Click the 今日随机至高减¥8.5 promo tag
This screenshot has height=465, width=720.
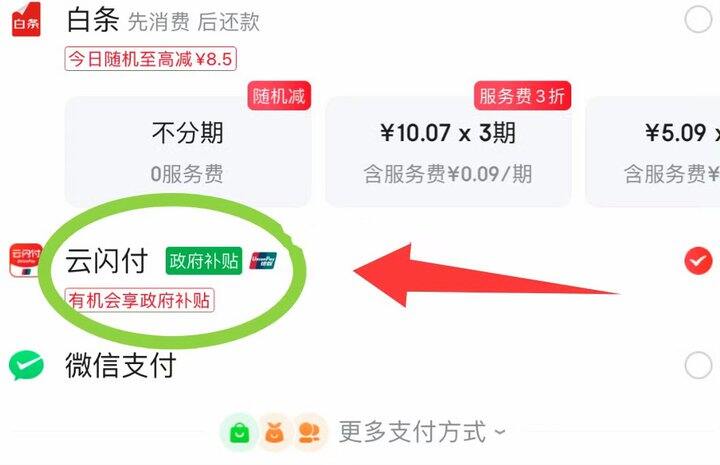[151, 59]
